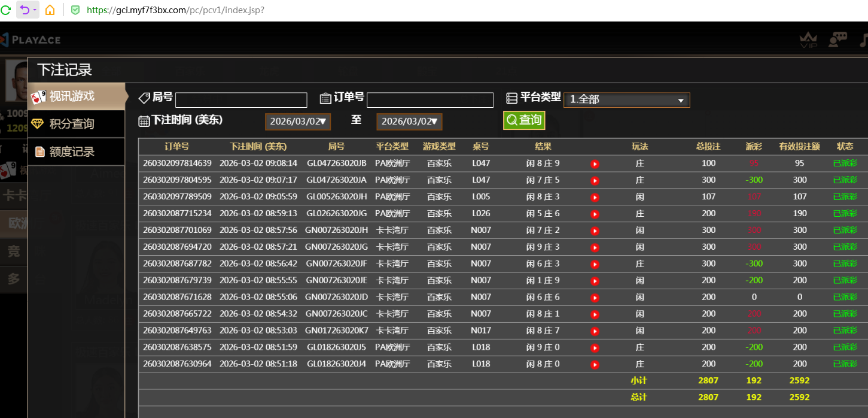Open the VIP crown icon
This screenshot has width=868, height=418.
[x=809, y=40]
